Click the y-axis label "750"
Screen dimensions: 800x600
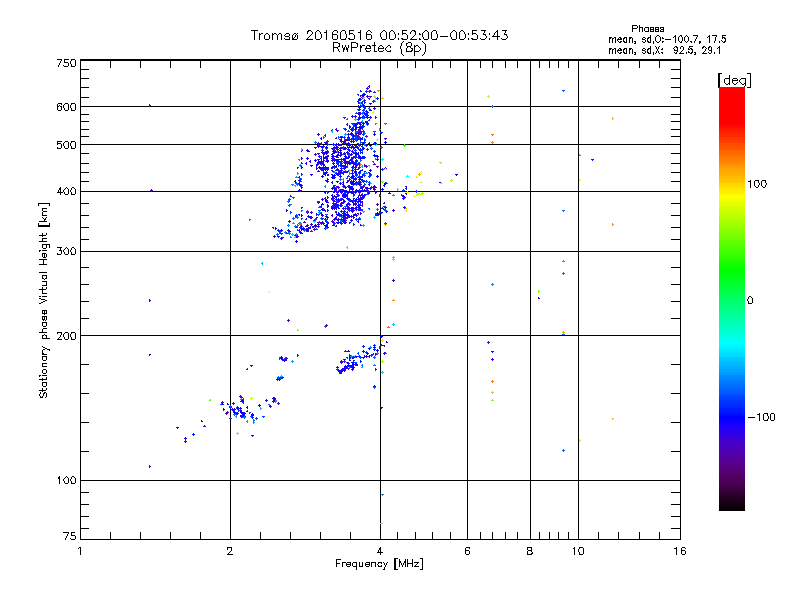coord(66,63)
